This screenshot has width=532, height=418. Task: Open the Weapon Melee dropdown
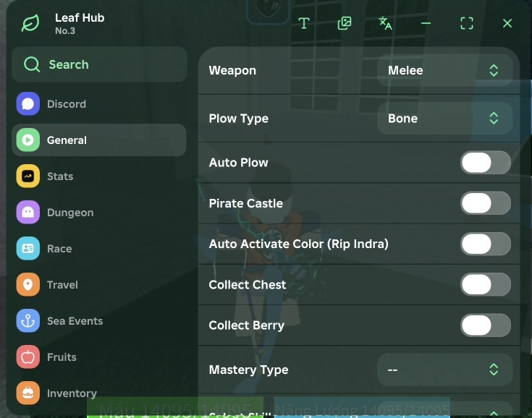coord(444,70)
